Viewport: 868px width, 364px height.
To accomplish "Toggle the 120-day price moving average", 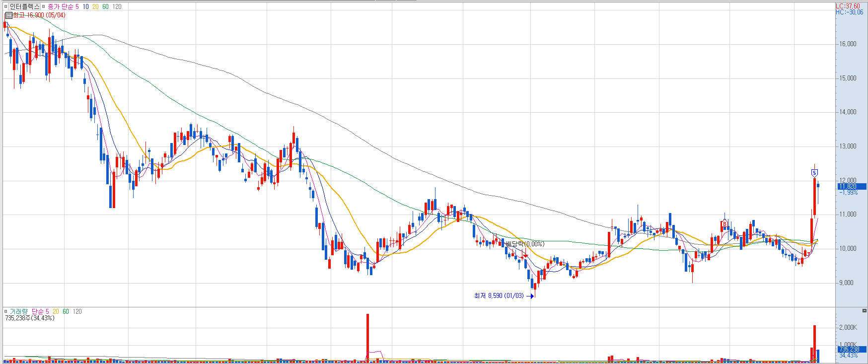I will click(117, 6).
